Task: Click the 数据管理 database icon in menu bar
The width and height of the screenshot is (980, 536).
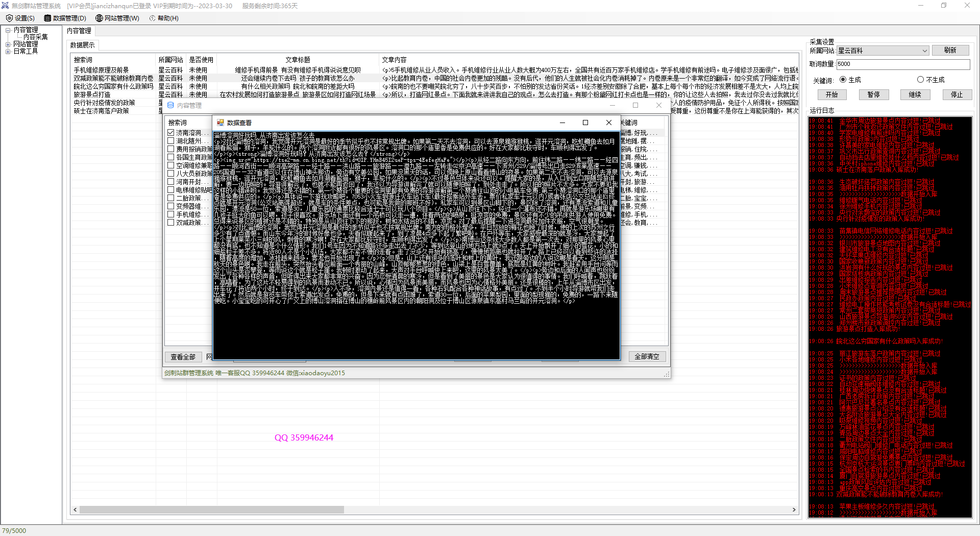Action: pos(47,18)
